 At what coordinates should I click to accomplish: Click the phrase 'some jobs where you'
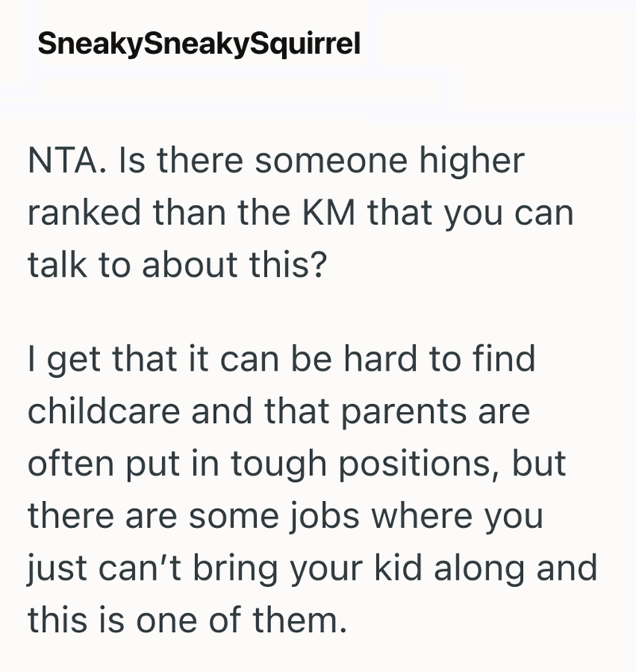click(x=366, y=517)
